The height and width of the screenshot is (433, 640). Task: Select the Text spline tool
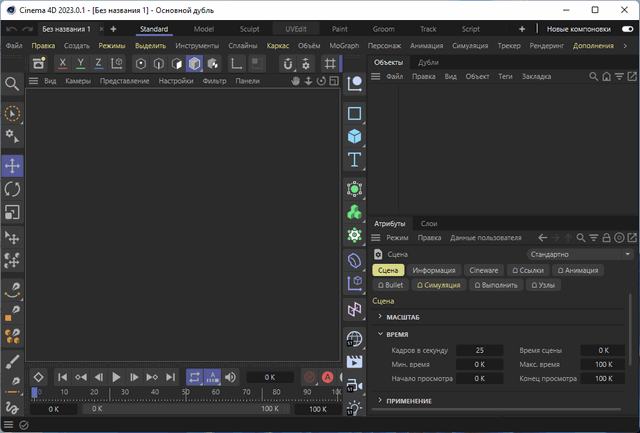354,159
